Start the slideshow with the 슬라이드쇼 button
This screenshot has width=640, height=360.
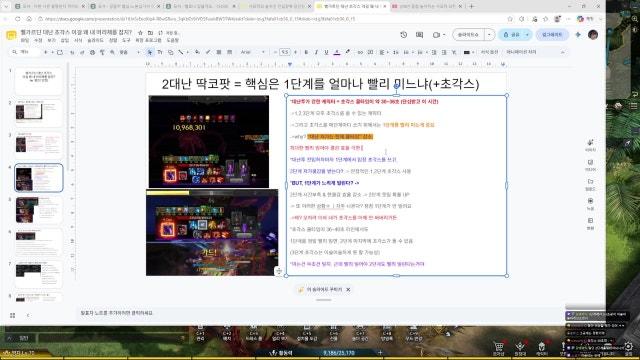(468, 35)
